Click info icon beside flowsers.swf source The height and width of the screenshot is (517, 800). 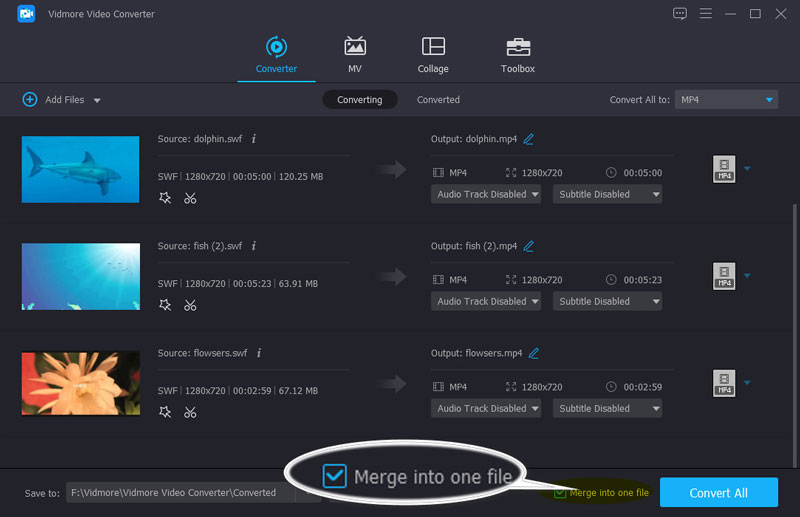[259, 353]
